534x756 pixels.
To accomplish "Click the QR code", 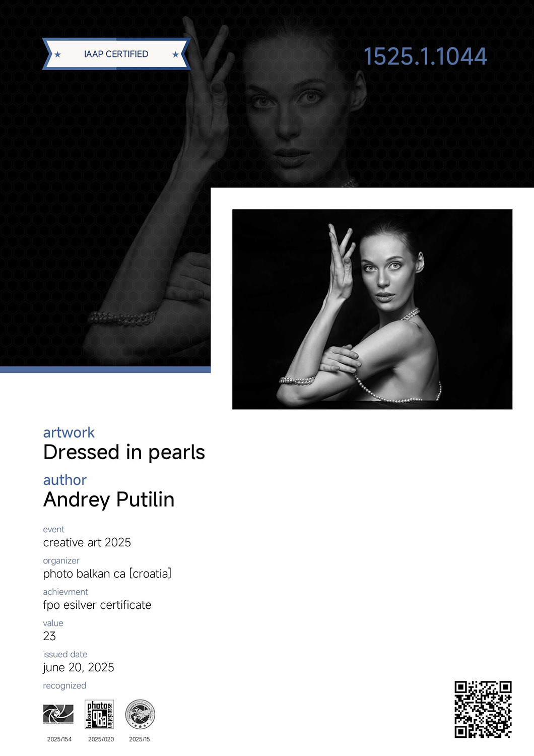I will [x=483, y=710].
